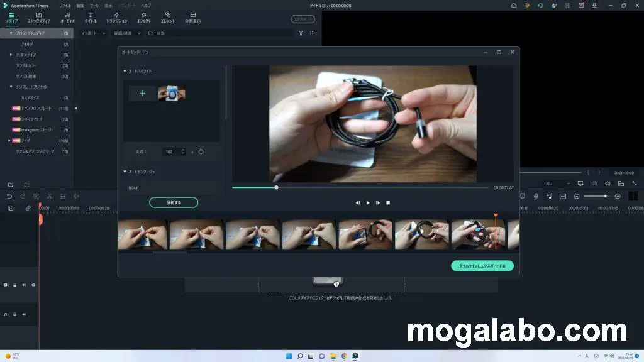Click the plus tile to add highlight media
Screen dimensions: 644x362
point(142,94)
